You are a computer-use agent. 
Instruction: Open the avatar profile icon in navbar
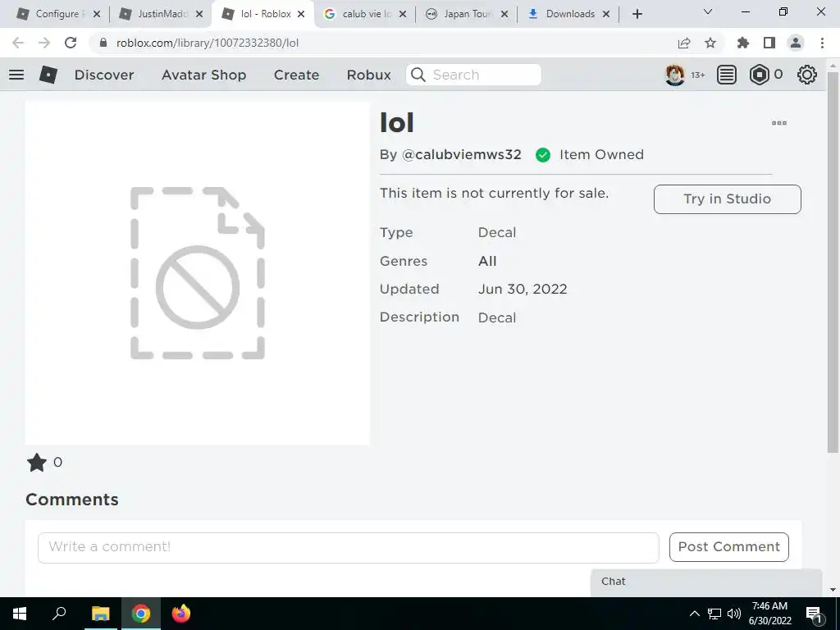[x=675, y=75]
